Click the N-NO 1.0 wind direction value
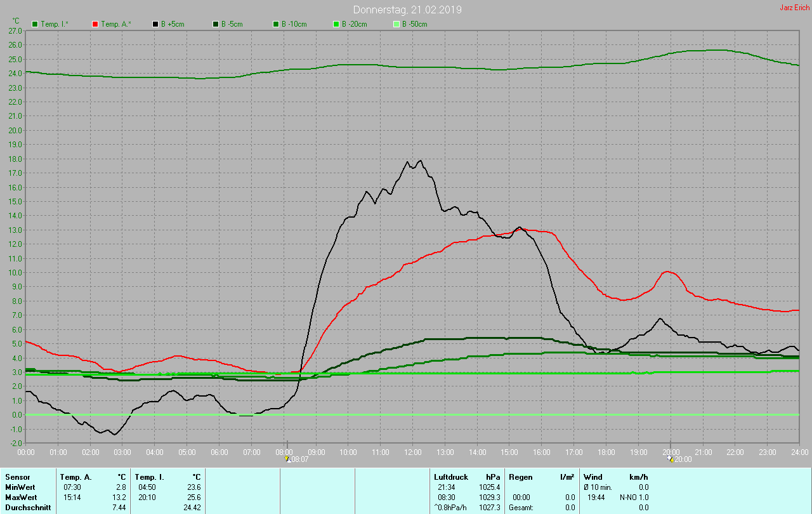 coord(634,497)
